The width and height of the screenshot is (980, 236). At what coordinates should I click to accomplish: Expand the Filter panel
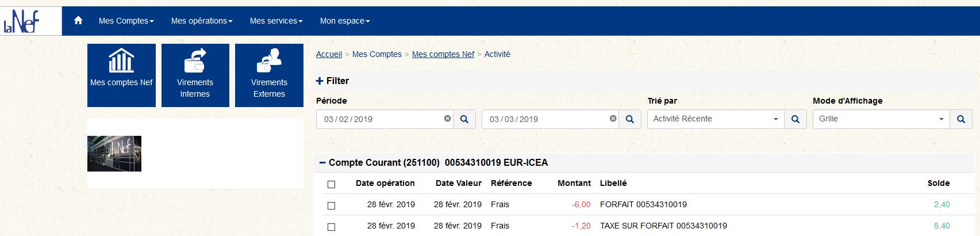(333, 81)
